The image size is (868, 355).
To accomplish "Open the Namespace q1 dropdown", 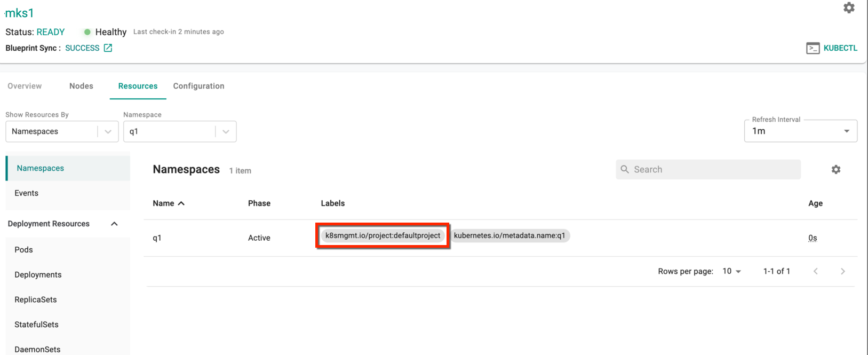I will (x=180, y=131).
